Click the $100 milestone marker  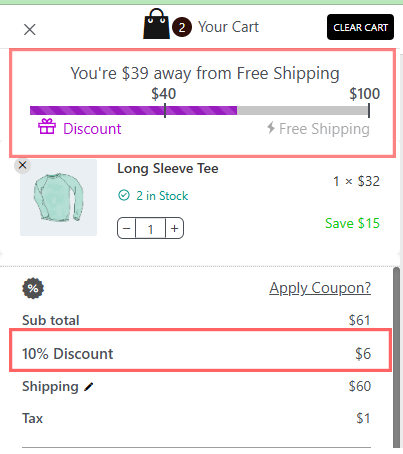point(364,94)
